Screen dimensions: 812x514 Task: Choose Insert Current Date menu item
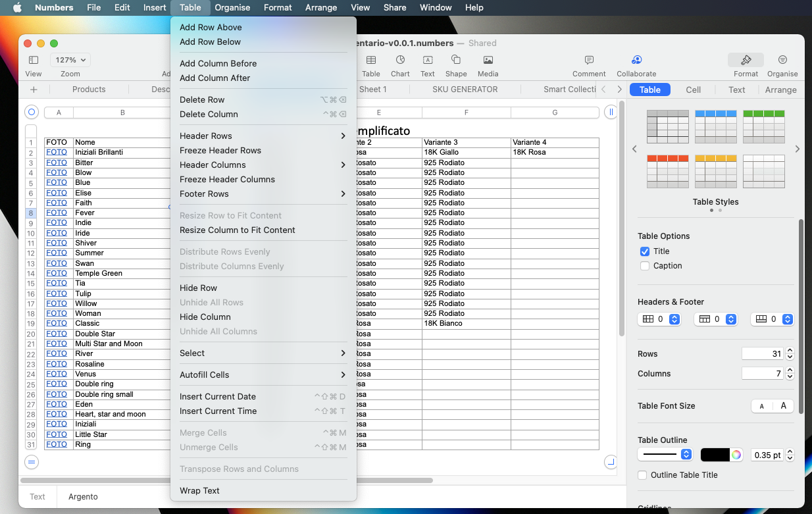[x=263, y=397]
